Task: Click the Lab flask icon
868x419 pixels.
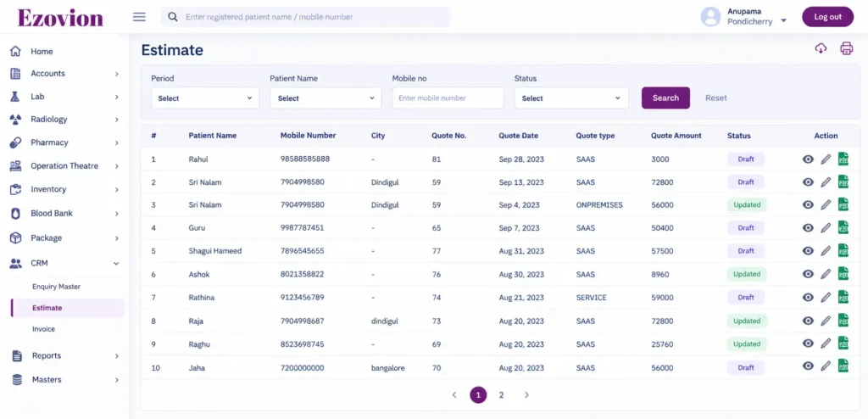Action: click(x=15, y=97)
